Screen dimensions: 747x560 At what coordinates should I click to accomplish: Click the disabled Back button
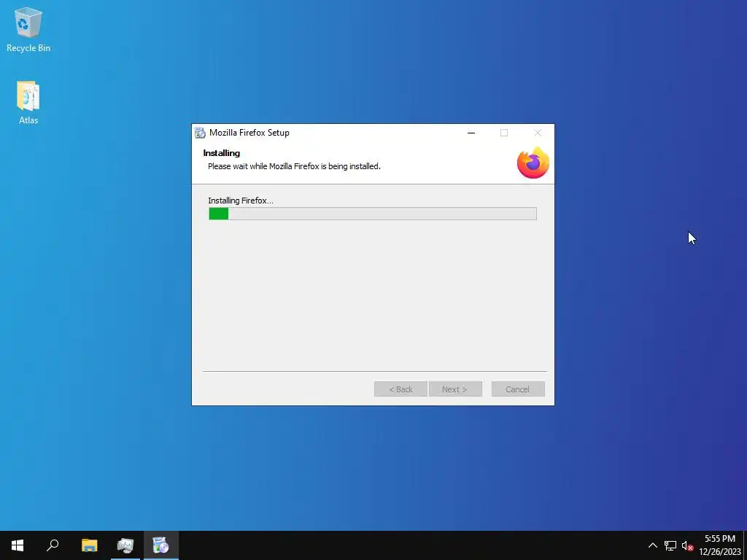point(400,389)
